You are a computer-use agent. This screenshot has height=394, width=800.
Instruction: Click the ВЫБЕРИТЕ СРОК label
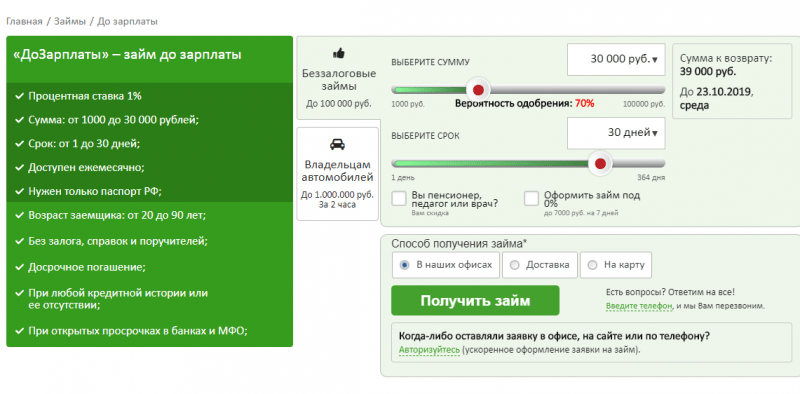426,136
